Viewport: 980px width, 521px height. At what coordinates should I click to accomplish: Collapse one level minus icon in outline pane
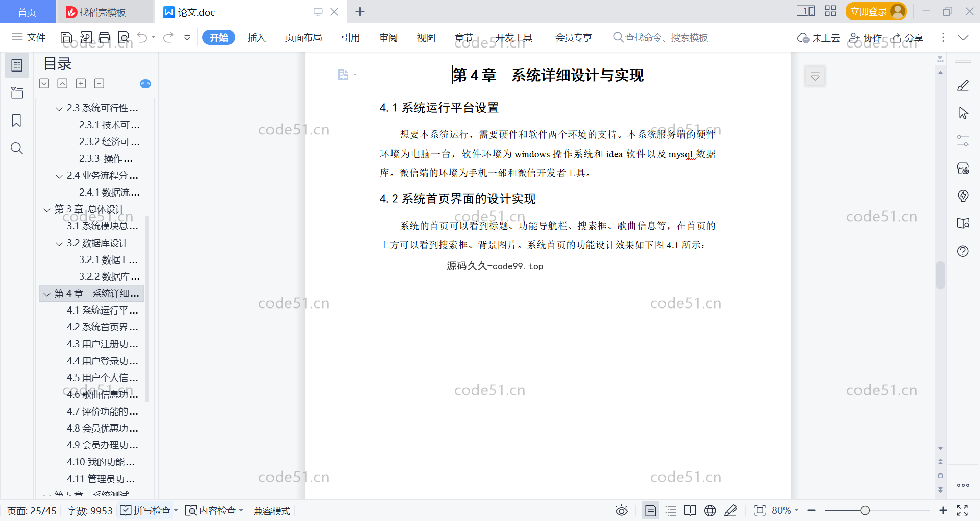coord(99,83)
